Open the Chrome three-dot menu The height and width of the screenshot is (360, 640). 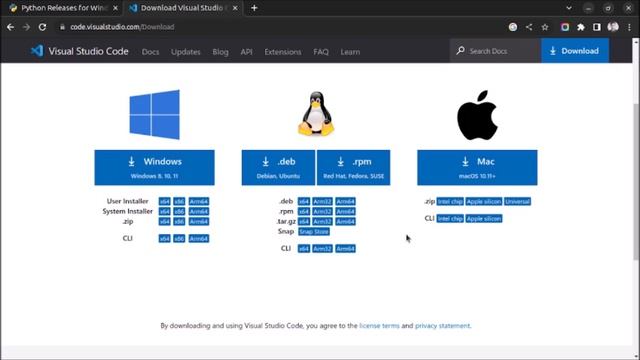tap(629, 27)
